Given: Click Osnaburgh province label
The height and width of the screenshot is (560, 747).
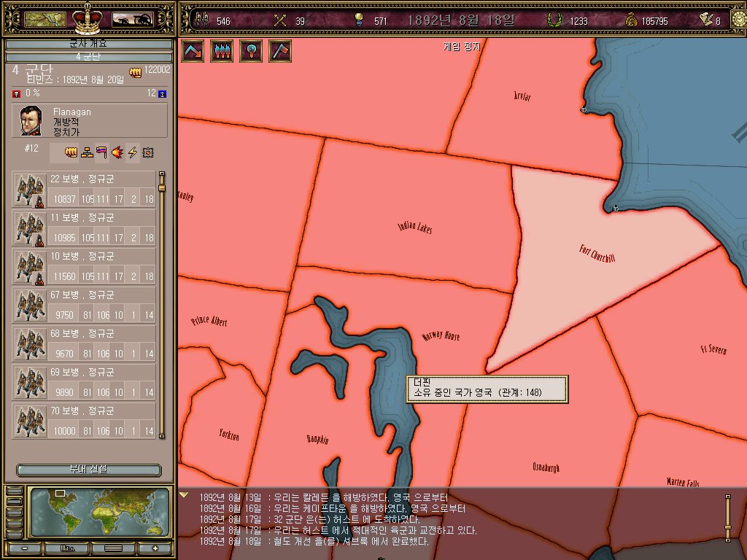Looking at the screenshot, I should click(x=546, y=467).
